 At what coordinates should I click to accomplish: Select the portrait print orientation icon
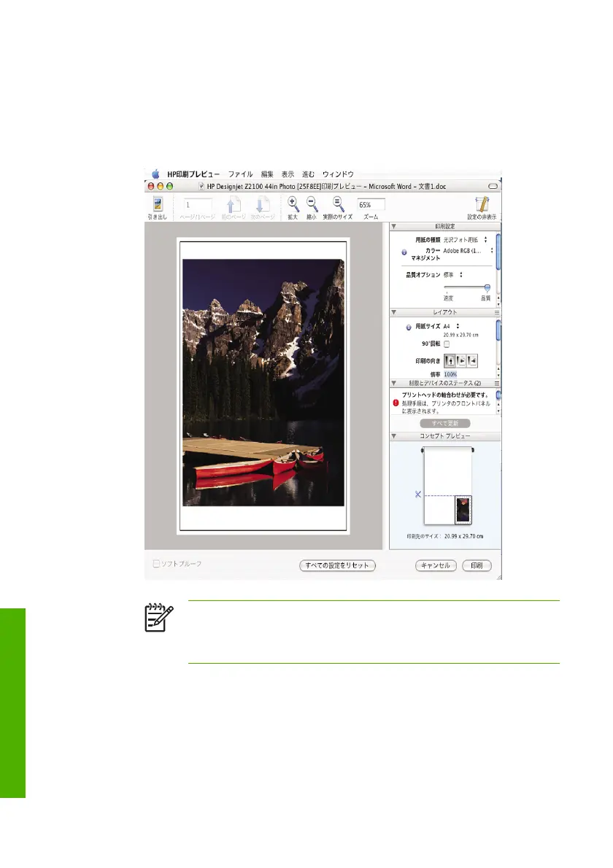click(x=450, y=360)
